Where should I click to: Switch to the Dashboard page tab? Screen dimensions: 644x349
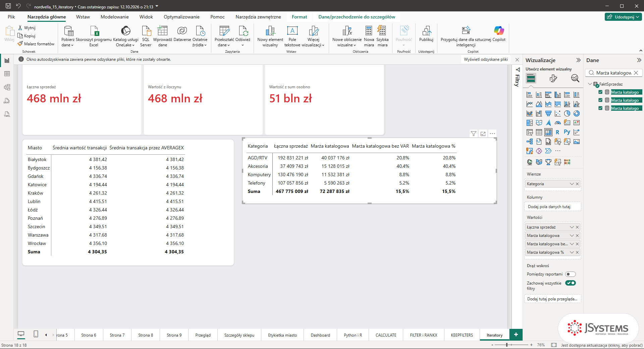pos(320,335)
